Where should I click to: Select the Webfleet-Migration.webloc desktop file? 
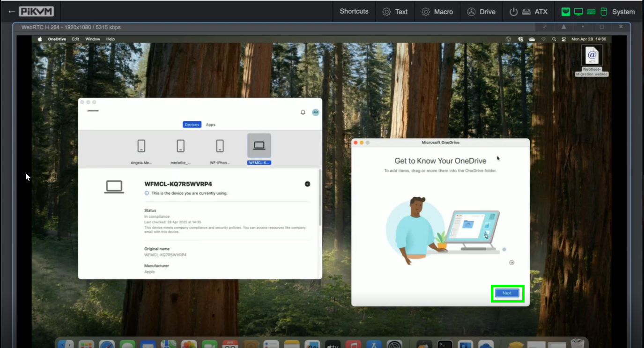coord(592,61)
